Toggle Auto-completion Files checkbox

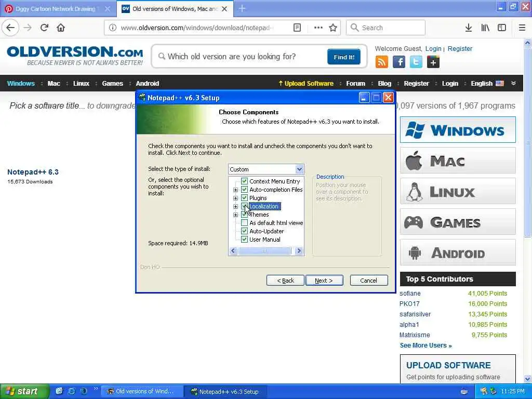(x=244, y=189)
